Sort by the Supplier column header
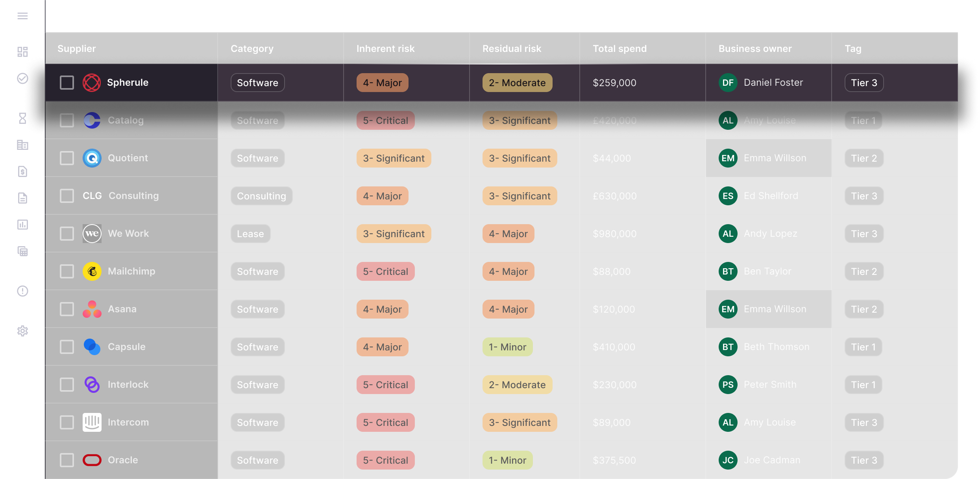 [77, 49]
